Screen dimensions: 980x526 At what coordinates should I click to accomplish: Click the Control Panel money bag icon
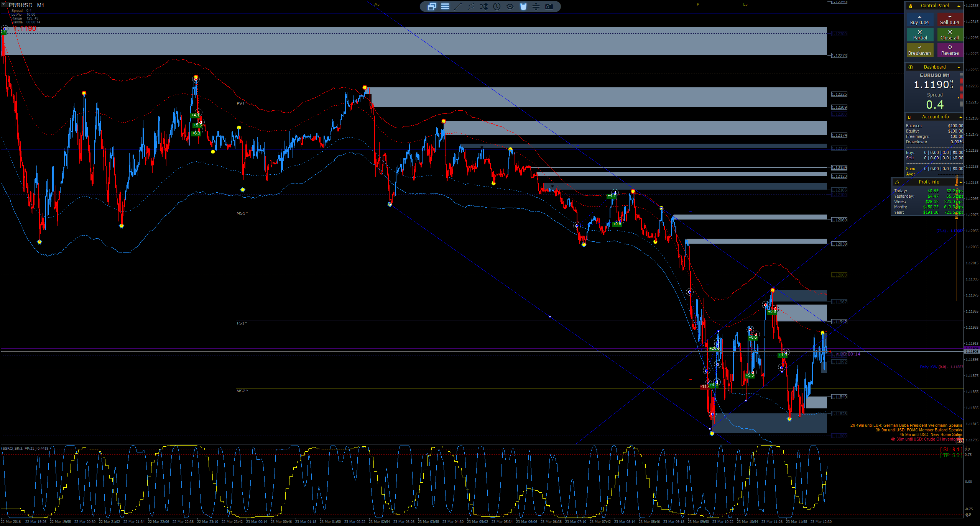[911, 6]
